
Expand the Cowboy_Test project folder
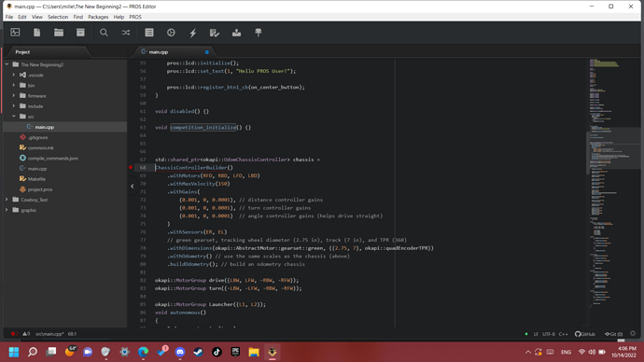[7, 200]
